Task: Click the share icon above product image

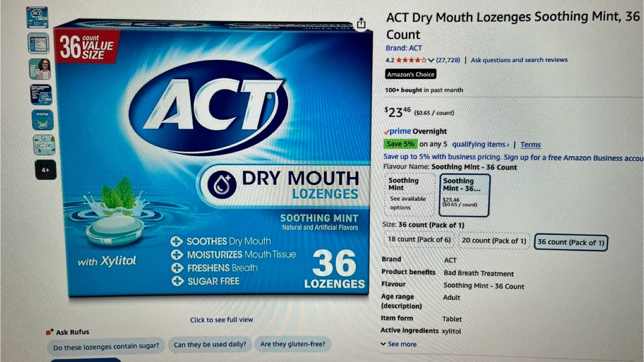Action: pos(361,23)
